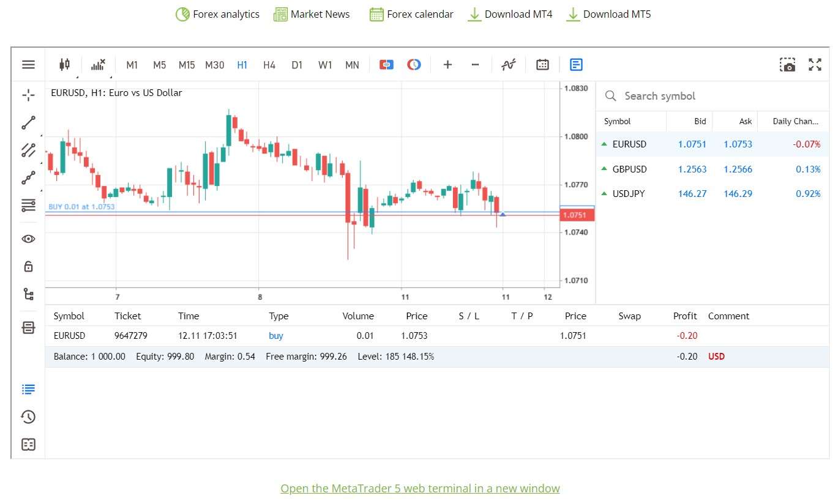Select the Fibonacci retracement tool
838x504 pixels.
tap(28, 206)
